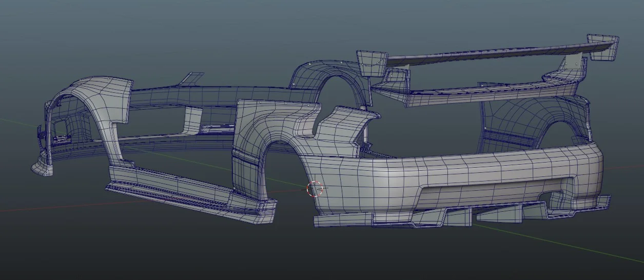Select the large rear bumper mesh
This screenshot has width=644, height=280.
pyautogui.click(x=452, y=174)
